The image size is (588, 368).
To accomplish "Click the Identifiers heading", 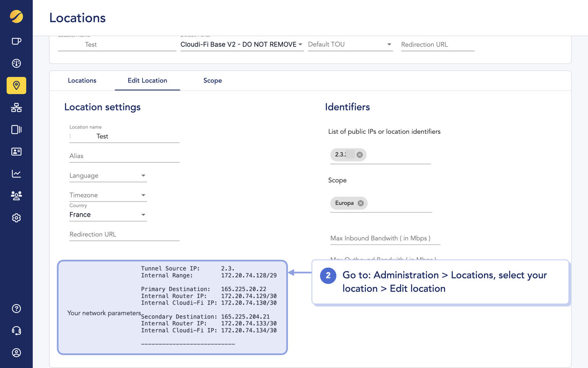I will [x=347, y=107].
